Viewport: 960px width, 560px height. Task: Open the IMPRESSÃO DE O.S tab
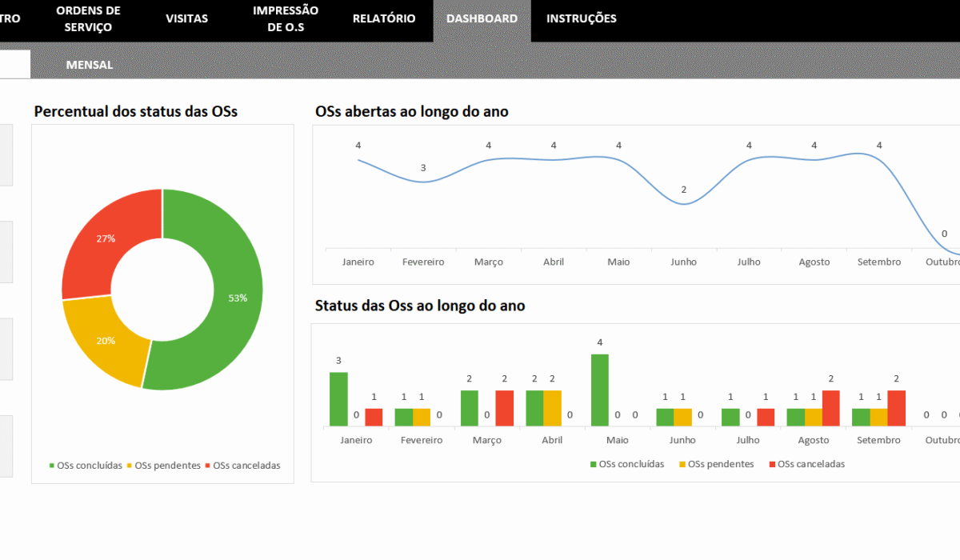(286, 18)
